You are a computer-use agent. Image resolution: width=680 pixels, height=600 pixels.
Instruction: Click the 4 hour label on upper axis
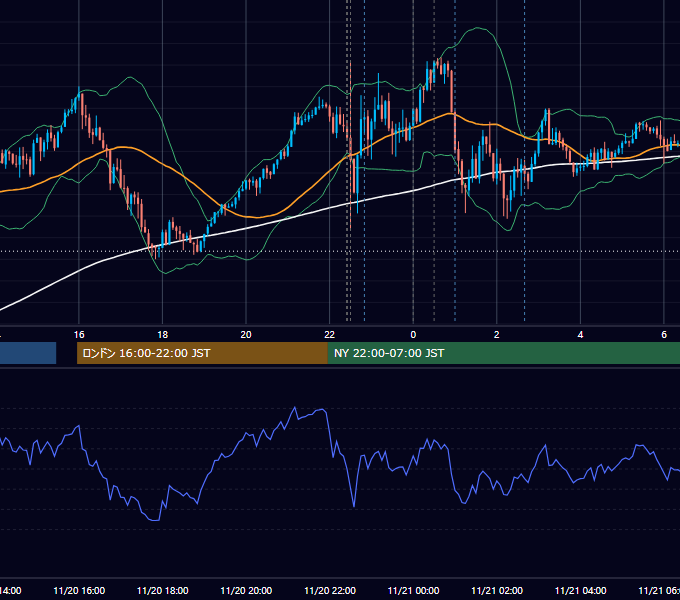pyautogui.click(x=580, y=335)
